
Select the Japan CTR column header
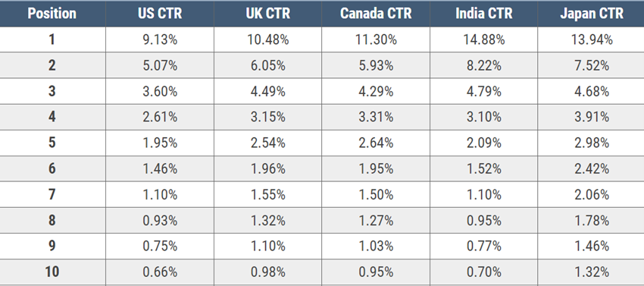[x=592, y=14]
